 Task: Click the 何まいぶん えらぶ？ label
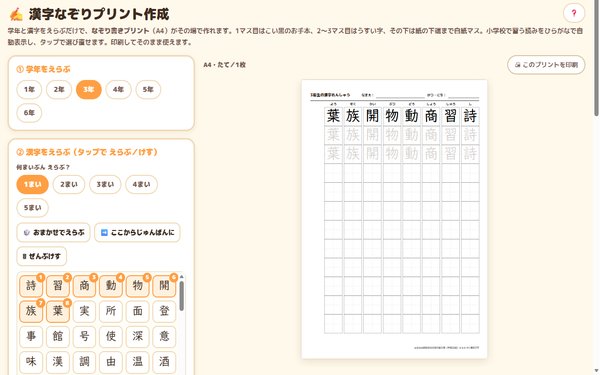coord(43,167)
